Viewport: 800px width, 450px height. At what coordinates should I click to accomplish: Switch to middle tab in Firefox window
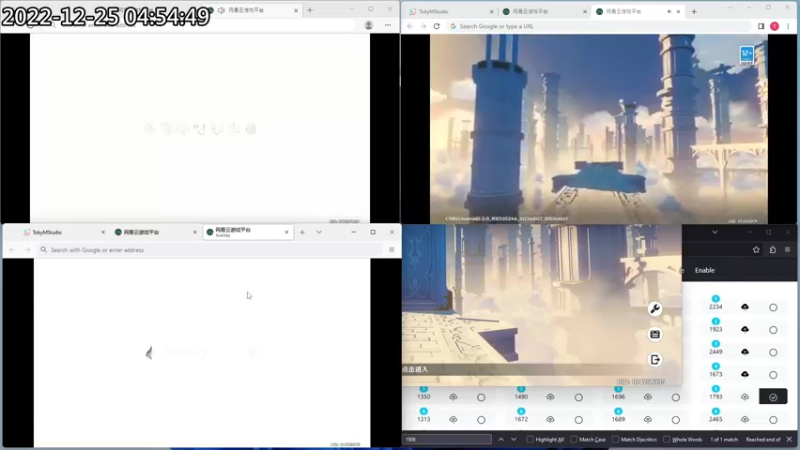155,232
